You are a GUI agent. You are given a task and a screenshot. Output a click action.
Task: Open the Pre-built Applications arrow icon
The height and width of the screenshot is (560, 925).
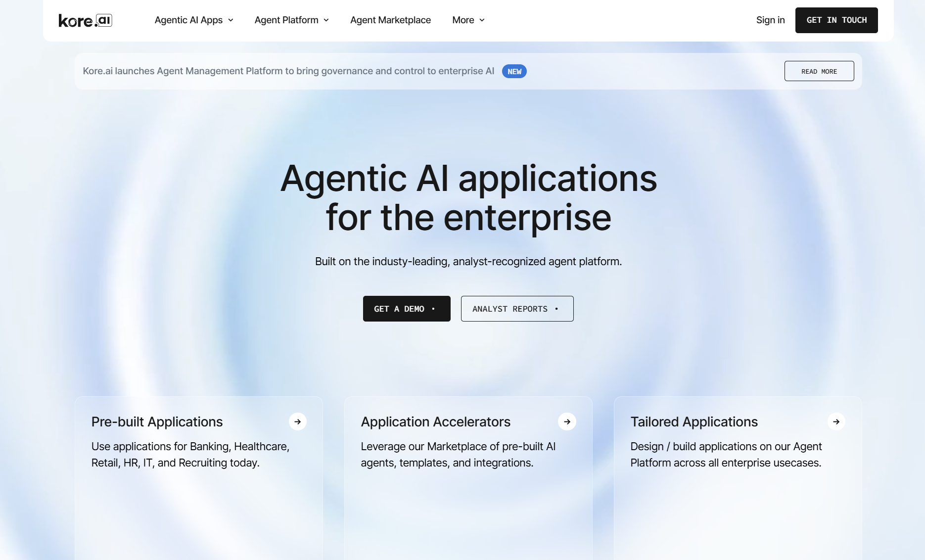click(297, 421)
